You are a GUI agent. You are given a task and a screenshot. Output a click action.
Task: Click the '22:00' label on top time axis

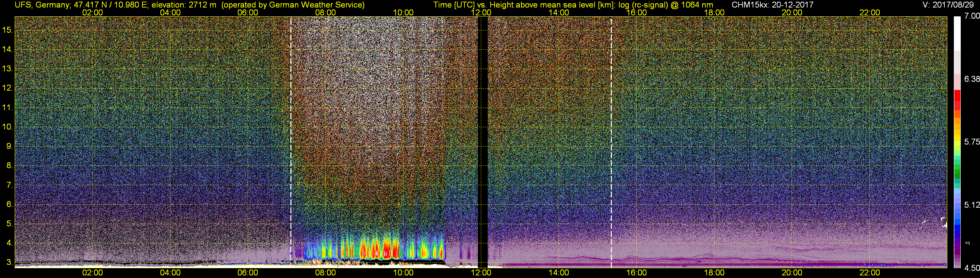(x=870, y=12)
